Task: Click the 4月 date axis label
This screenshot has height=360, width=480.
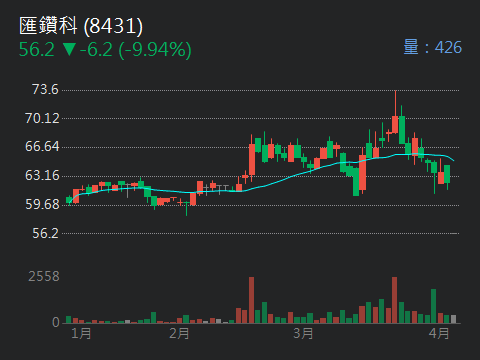Action: 439,333
